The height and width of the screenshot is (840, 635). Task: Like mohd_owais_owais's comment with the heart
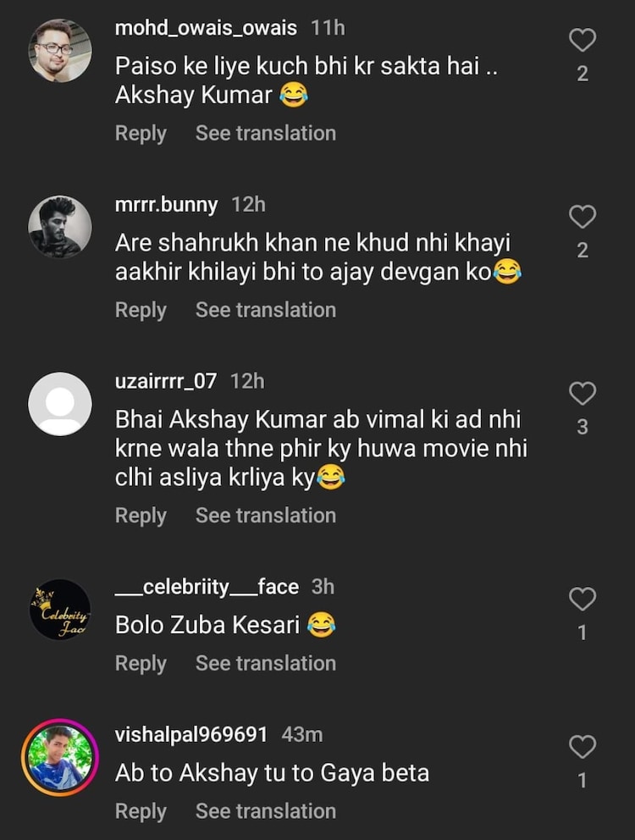[x=582, y=40]
